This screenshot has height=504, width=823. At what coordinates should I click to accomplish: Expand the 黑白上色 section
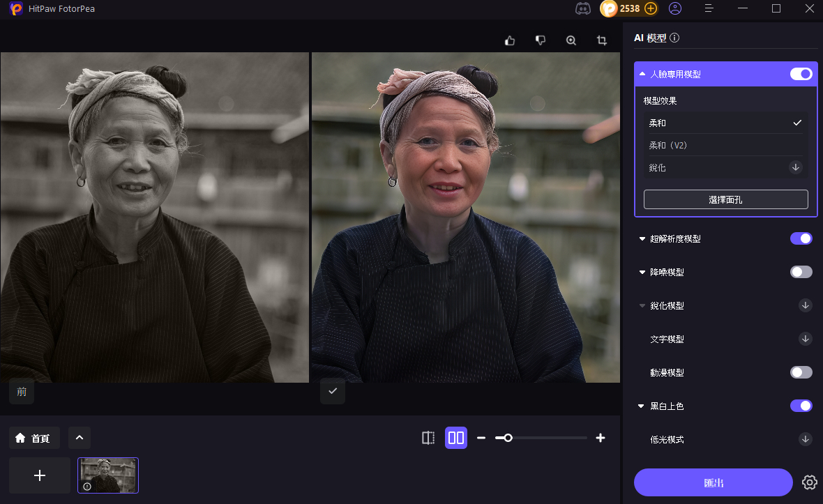click(642, 406)
